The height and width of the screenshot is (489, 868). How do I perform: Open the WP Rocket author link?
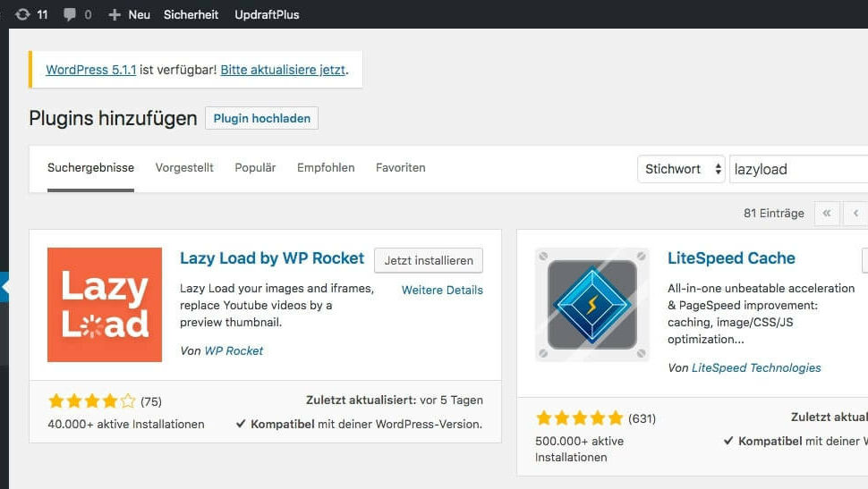[x=234, y=350]
